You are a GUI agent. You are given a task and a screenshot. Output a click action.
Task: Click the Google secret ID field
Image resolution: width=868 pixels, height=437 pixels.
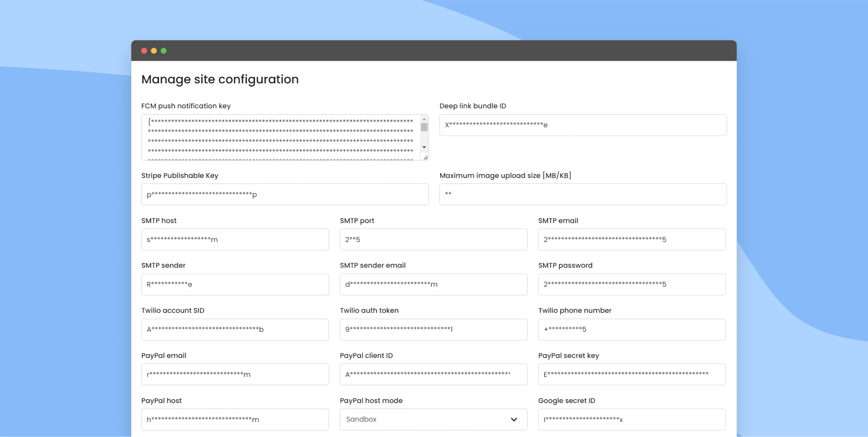point(632,420)
